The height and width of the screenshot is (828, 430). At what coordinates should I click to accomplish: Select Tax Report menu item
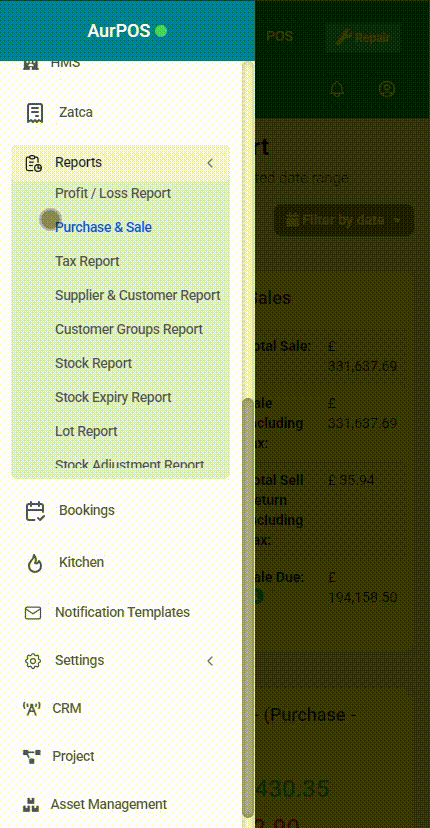point(87,261)
